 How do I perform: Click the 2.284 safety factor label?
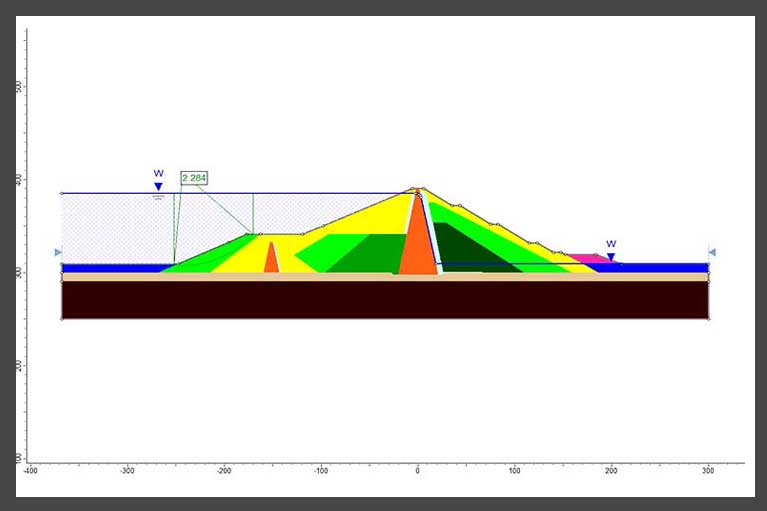coord(193,178)
